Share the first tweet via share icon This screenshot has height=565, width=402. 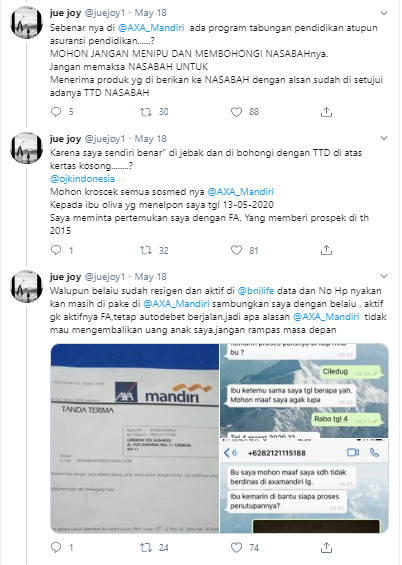click(326, 112)
